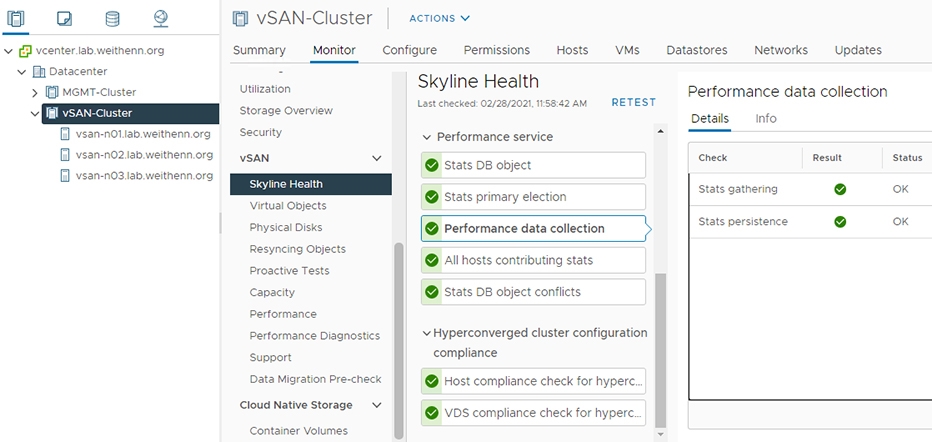Click the vCenter server icon for vcenter.lab.weithenn.org
932x442 pixels.
[x=25, y=51]
